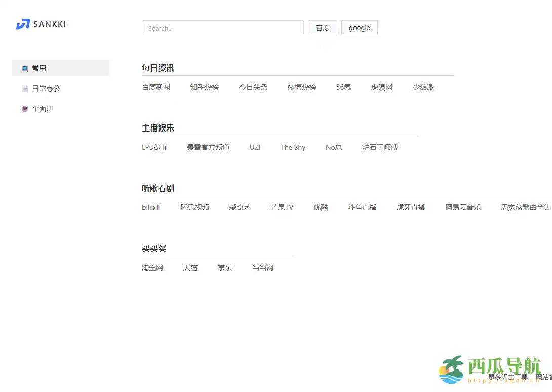Select the monitor icon beside 常用
Image resolution: width=552 pixels, height=392 pixels.
[x=24, y=68]
